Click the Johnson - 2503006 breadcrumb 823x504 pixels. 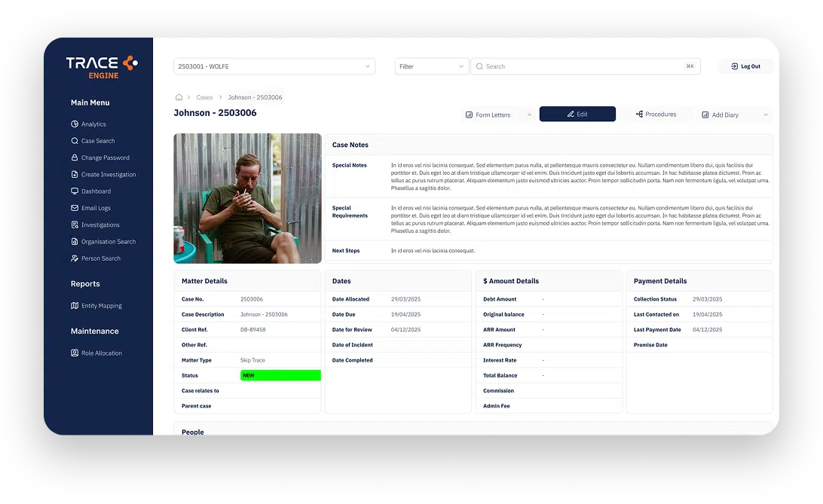[255, 97]
